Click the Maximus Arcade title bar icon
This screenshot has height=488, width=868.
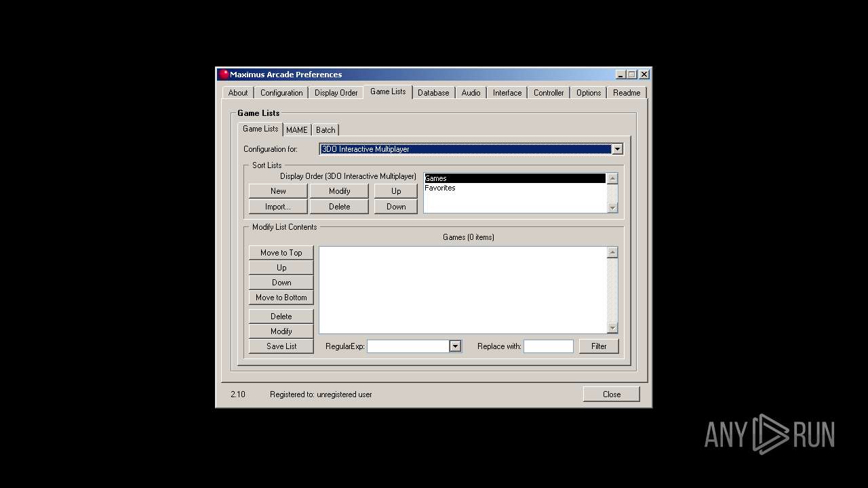224,75
